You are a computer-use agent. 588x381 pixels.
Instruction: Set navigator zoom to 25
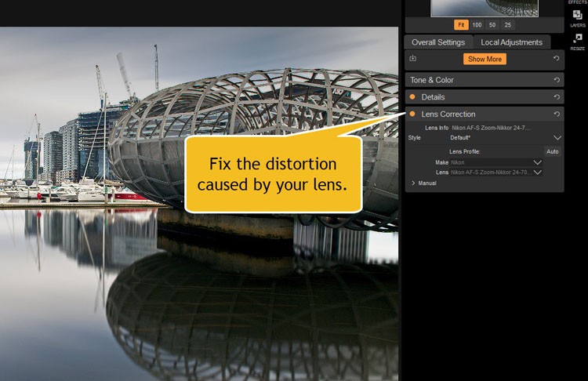coord(508,25)
